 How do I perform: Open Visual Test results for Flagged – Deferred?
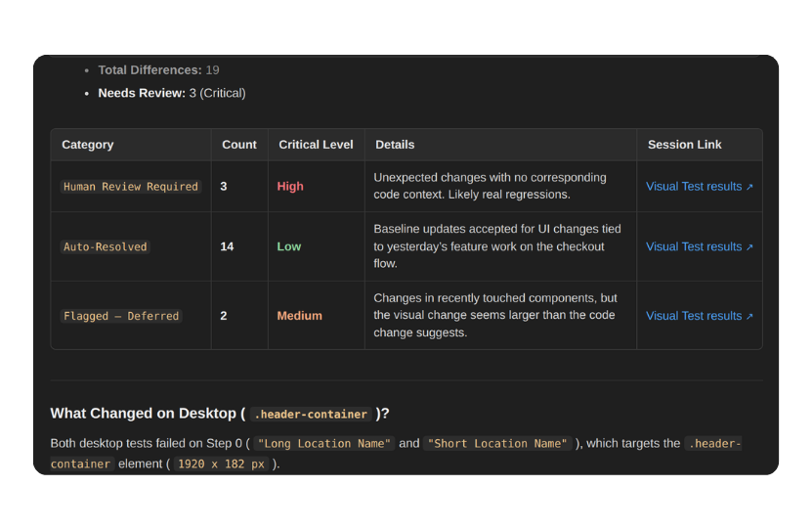tap(699, 316)
